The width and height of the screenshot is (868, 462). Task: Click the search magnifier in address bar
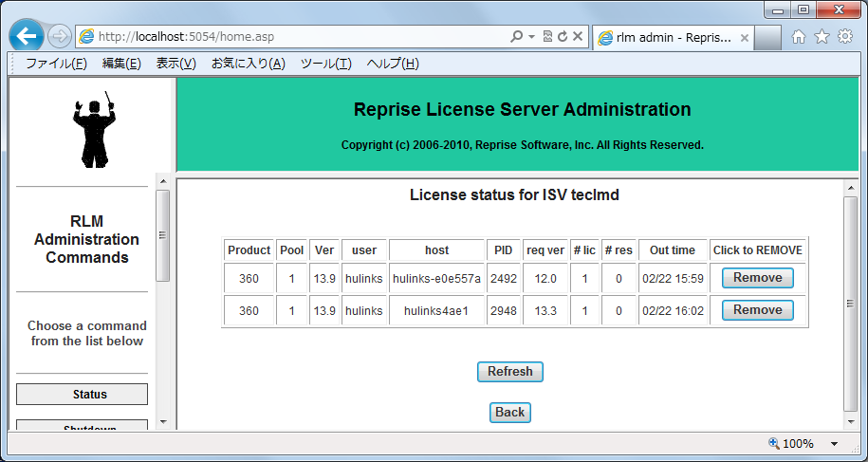coord(516,37)
